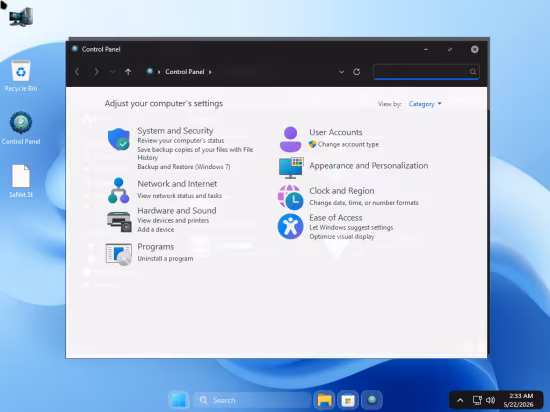Image resolution: width=550 pixels, height=412 pixels.
Task: Open the Windows Start button
Action: tap(179, 400)
